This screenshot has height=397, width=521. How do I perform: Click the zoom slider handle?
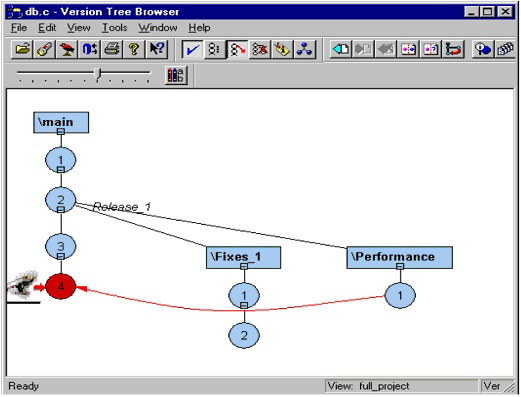[x=98, y=74]
